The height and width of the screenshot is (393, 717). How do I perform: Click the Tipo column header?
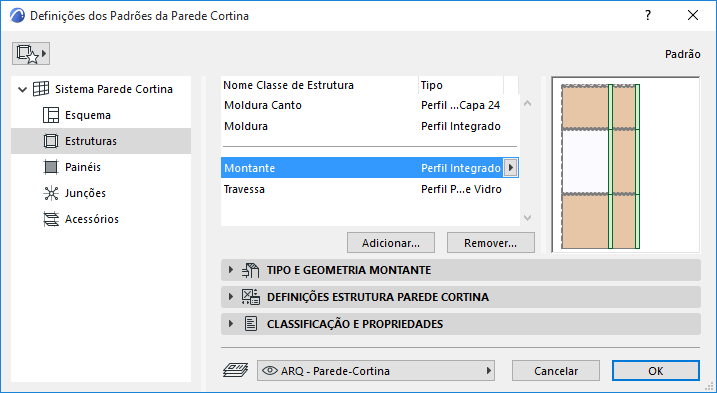click(461, 85)
